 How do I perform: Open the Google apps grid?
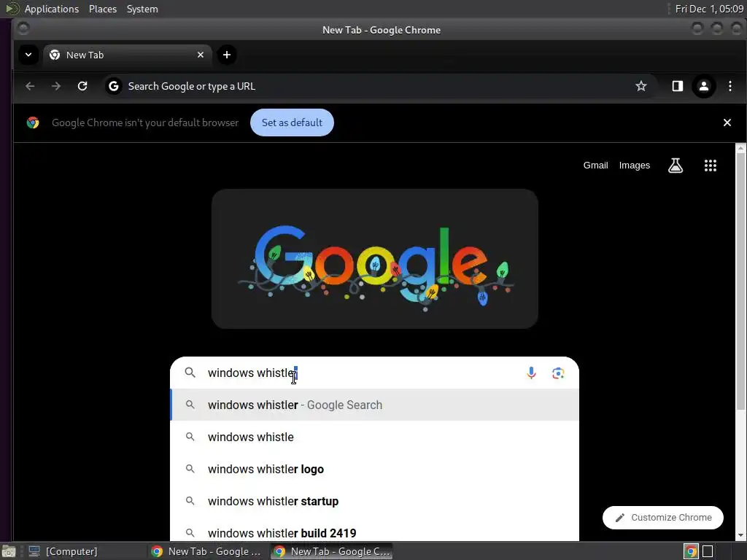click(711, 166)
